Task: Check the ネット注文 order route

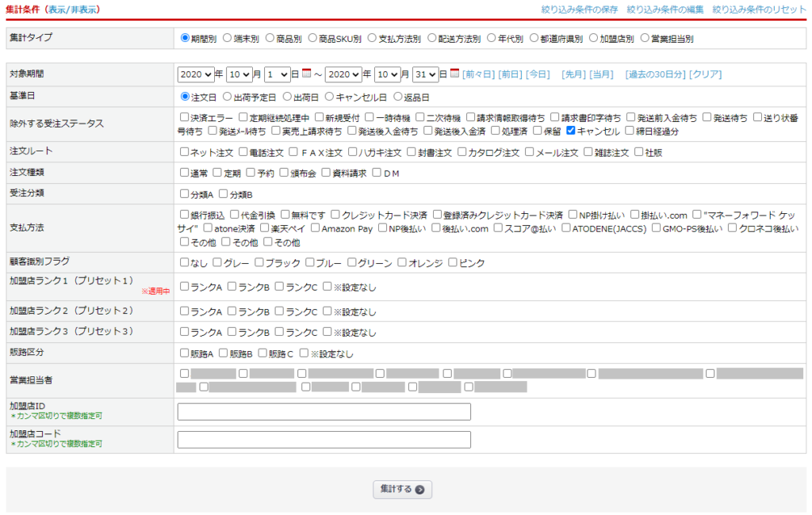Action: click(185, 152)
